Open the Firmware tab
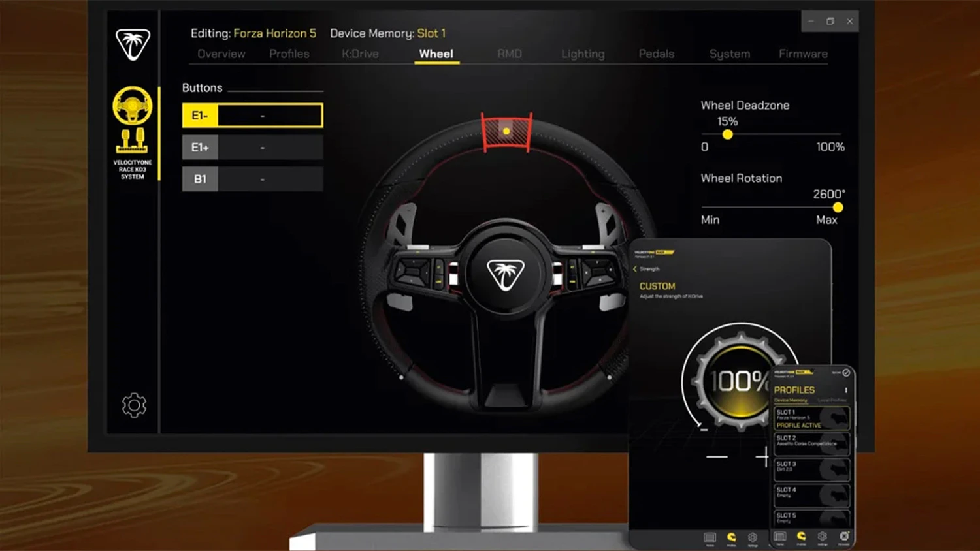The width and height of the screenshot is (980, 551). (x=803, y=54)
